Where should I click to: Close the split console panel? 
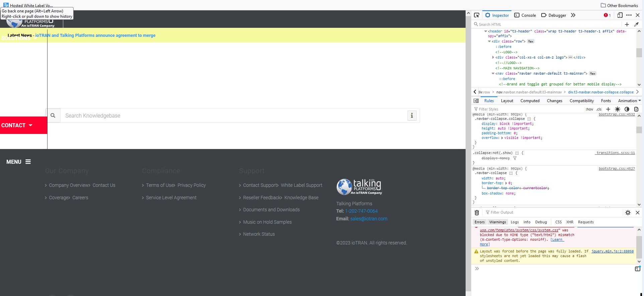click(x=638, y=212)
